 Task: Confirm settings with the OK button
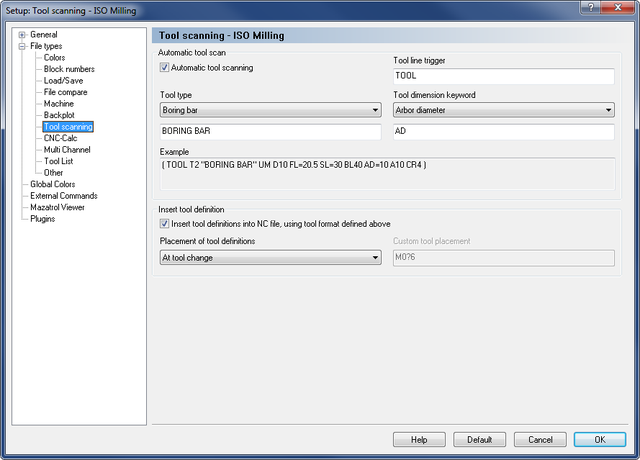(x=600, y=440)
